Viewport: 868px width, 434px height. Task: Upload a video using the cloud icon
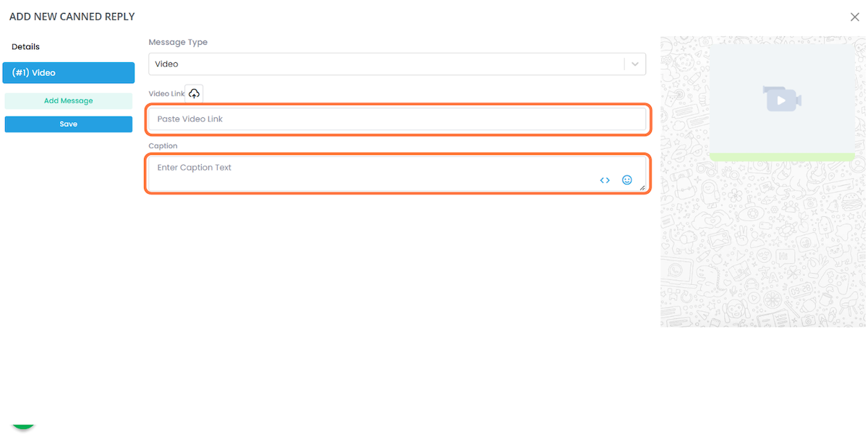pos(194,93)
